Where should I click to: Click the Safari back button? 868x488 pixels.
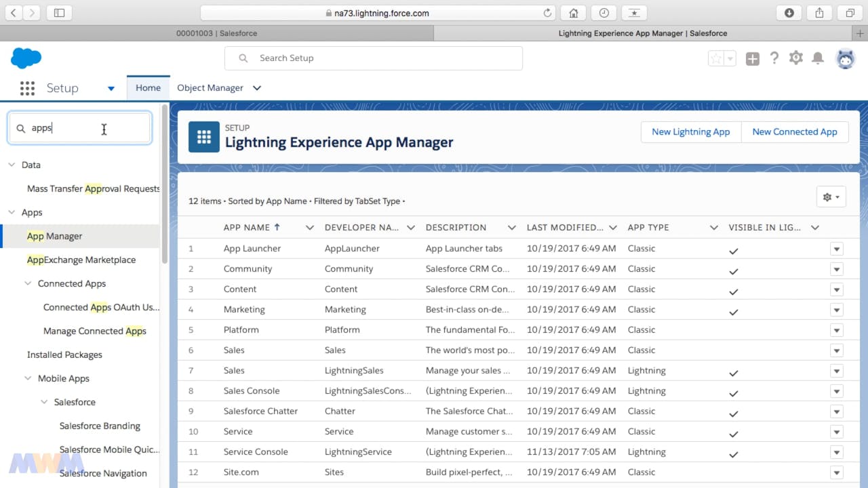click(x=14, y=13)
